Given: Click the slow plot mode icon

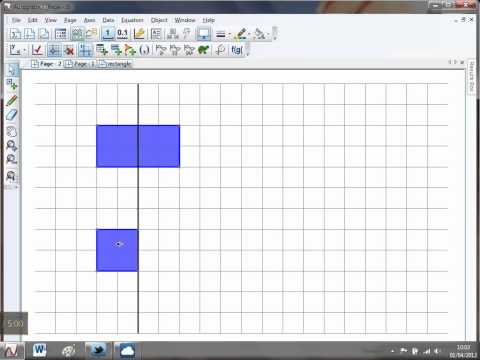Looking at the screenshot, I should coord(161,50).
